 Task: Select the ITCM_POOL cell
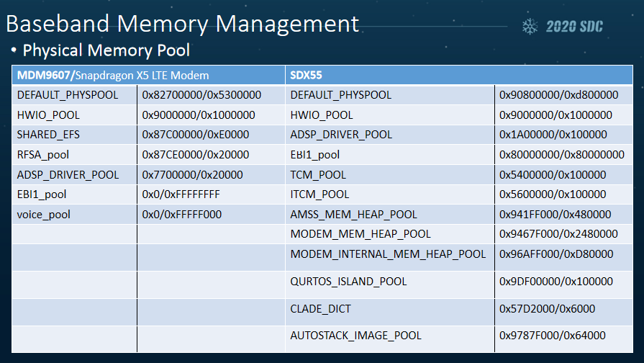point(320,194)
